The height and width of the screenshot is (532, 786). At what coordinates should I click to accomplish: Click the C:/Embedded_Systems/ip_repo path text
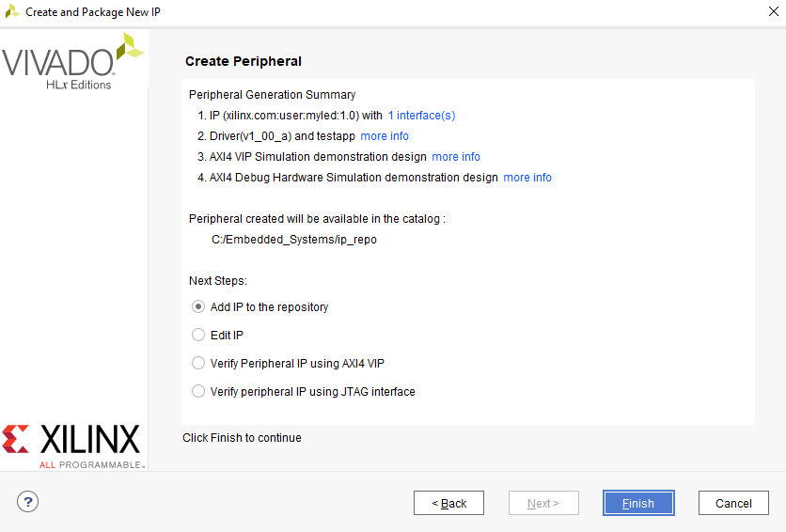point(294,240)
